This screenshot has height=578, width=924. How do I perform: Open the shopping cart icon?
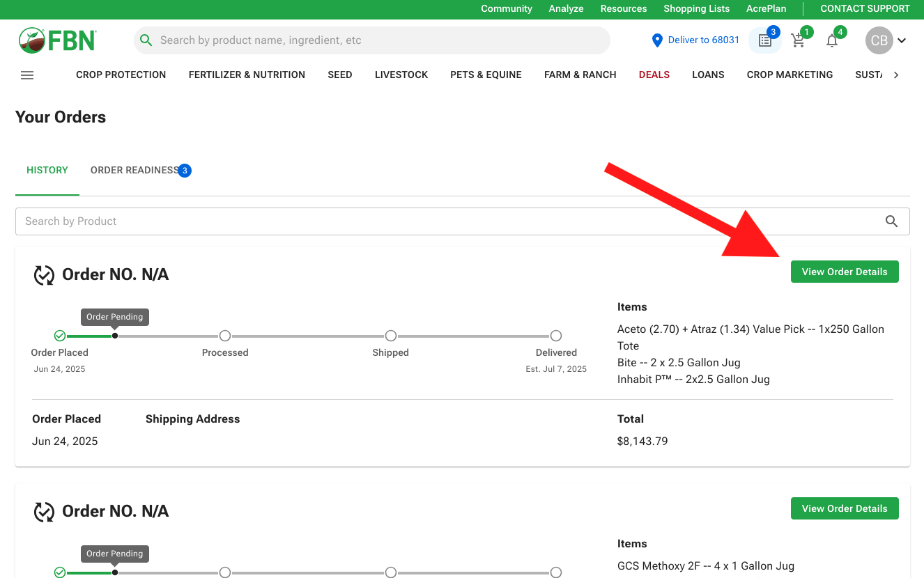799,40
